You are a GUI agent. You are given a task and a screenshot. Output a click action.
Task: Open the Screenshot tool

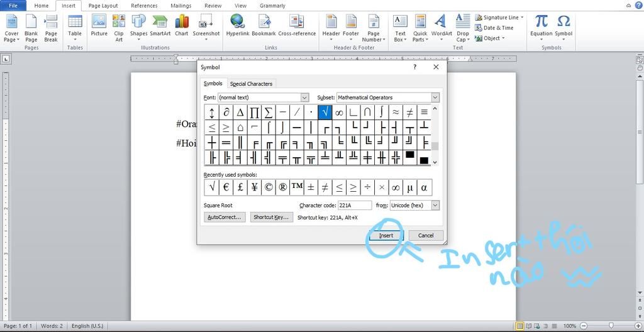coord(206,28)
